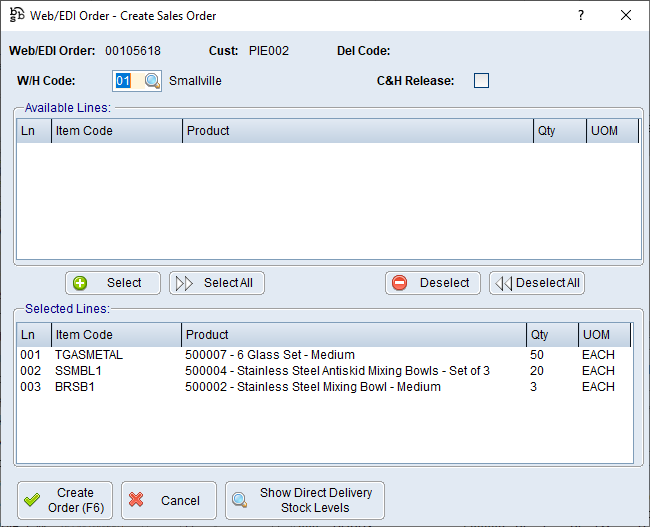
Task: Sort Available Lines by Item Code header
Action: click(116, 131)
